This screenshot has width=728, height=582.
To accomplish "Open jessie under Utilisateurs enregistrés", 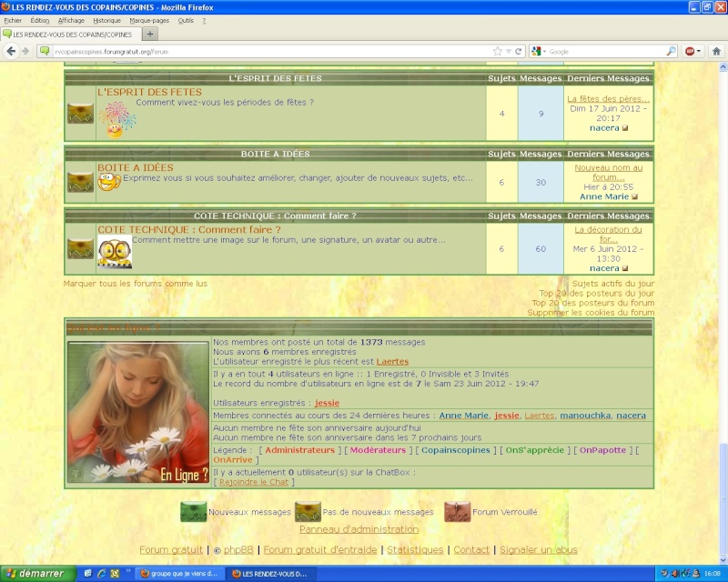I will 327,403.
